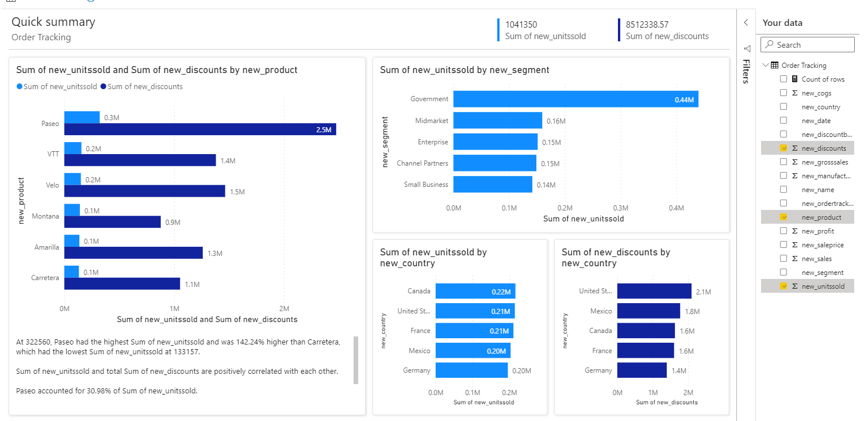Uncheck the new_unitssold field
The height and width of the screenshot is (421, 868).
pyautogui.click(x=783, y=286)
